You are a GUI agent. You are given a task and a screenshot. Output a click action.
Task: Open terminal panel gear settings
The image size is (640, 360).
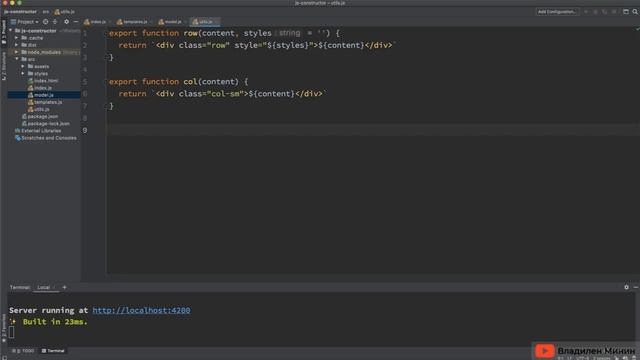pos(626,287)
